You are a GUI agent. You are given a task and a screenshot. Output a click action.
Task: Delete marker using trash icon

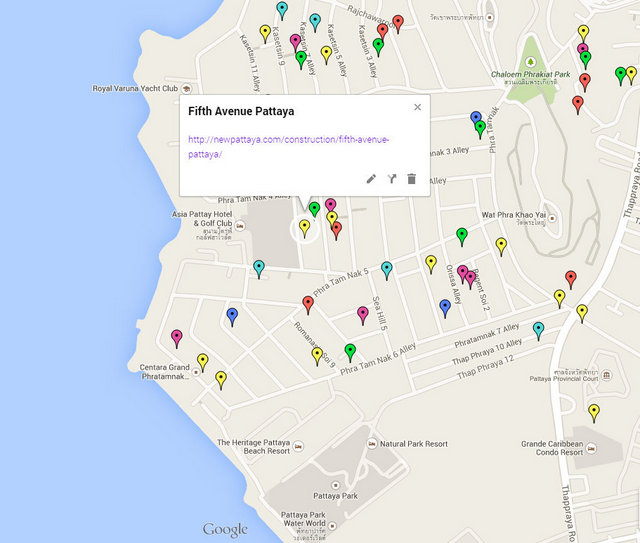point(411,179)
